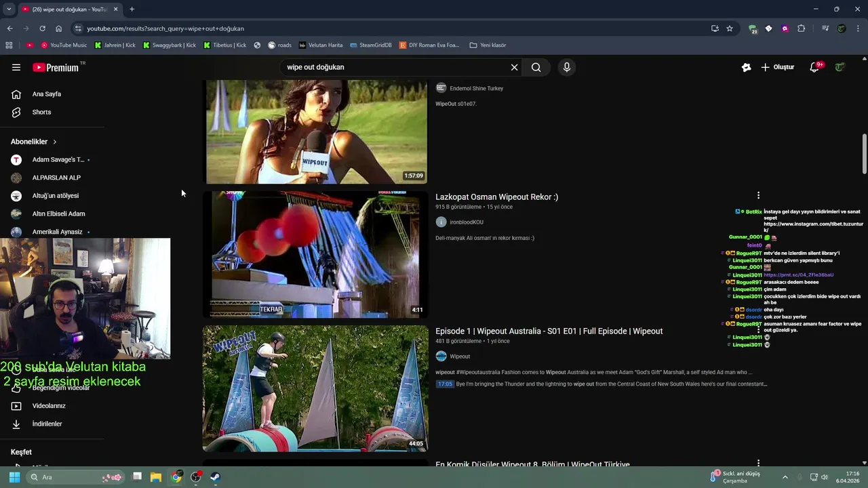Open the taskbar clock showing 17:16
The height and width of the screenshot is (488, 868).
point(848,477)
